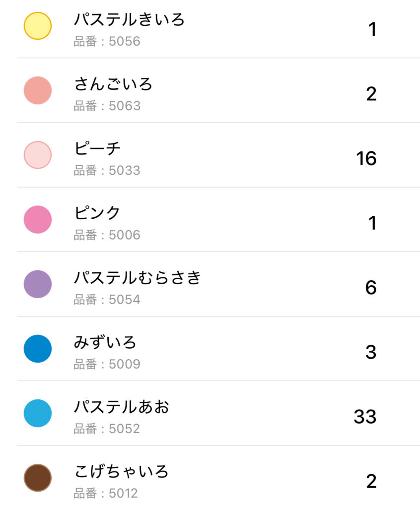Image resolution: width=420 pixels, height=508 pixels.
Task: Select the pink ピンク color circle
Action: point(38,219)
